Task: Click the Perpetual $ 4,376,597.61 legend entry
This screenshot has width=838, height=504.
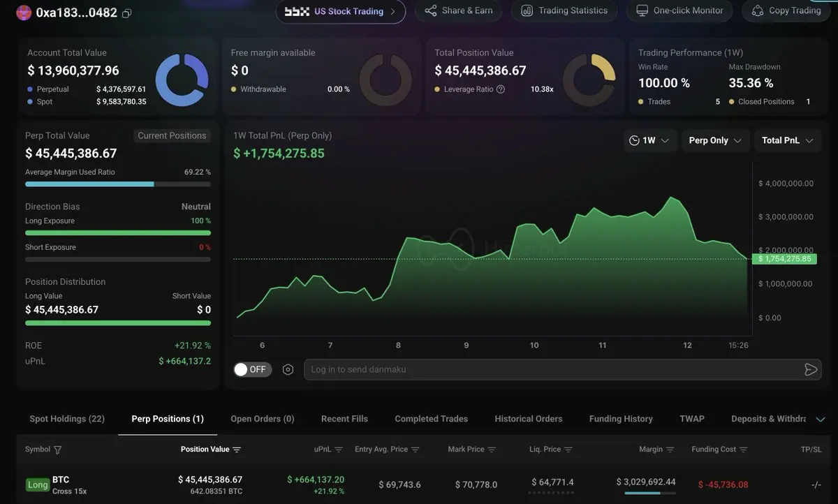Action: [x=87, y=89]
